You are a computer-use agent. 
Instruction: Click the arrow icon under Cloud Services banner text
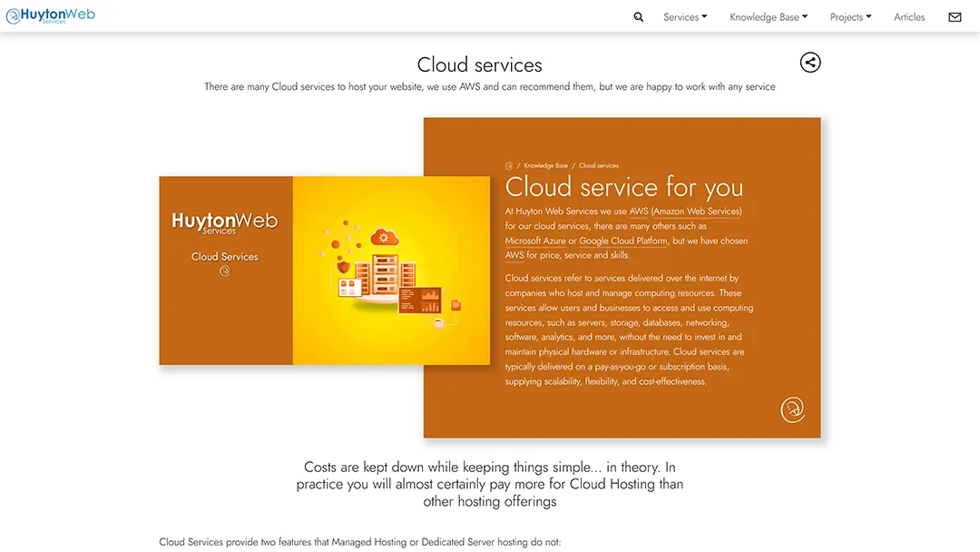point(224,270)
